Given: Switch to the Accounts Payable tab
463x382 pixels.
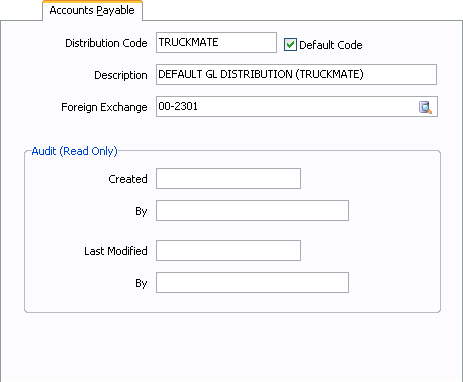Looking at the screenshot, I should [92, 10].
